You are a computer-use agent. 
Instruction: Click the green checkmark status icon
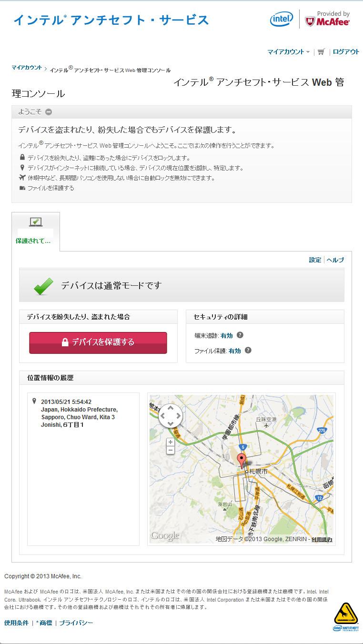(x=43, y=286)
